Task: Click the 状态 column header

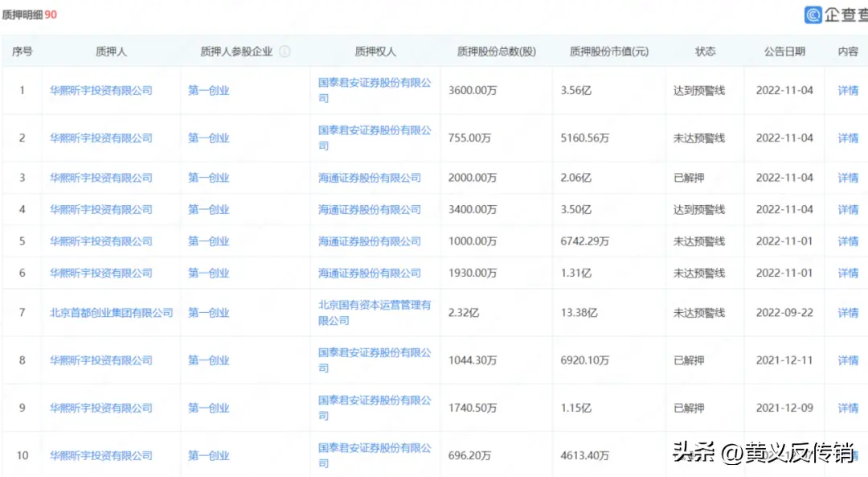Action: pyautogui.click(x=706, y=51)
